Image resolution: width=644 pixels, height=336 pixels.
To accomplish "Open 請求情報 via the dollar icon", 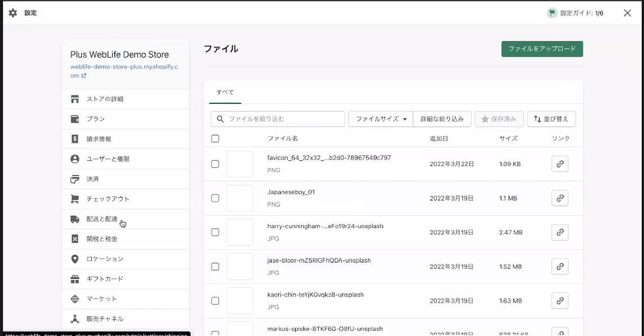I will click(x=76, y=139).
